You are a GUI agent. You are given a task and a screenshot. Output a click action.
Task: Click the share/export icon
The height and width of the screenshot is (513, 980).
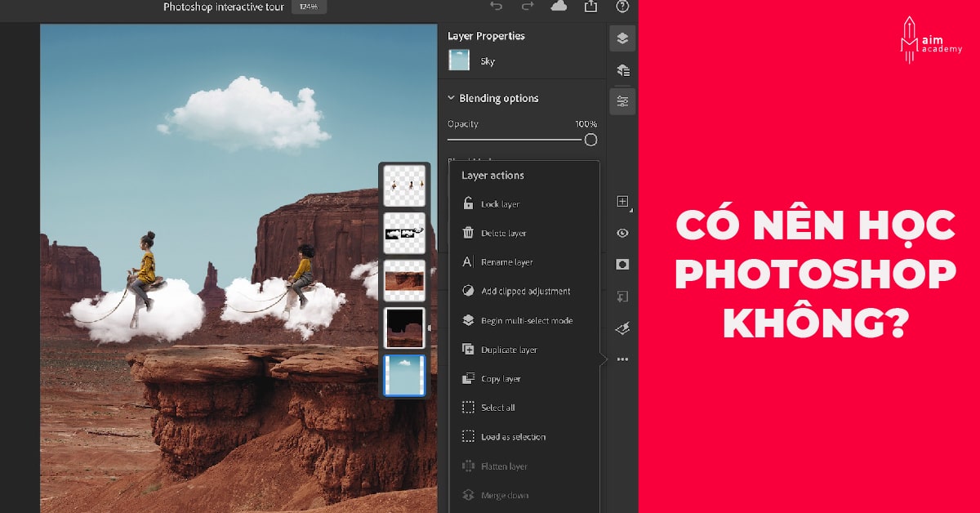click(590, 7)
